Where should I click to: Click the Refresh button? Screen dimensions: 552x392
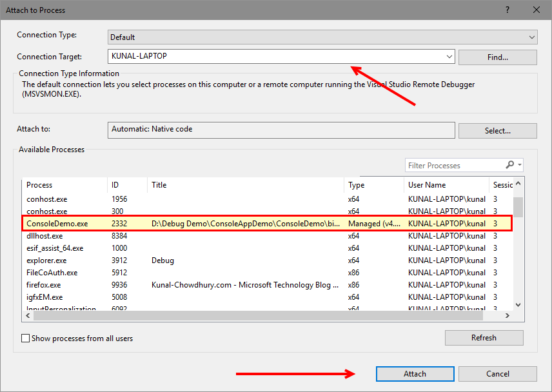coord(484,337)
